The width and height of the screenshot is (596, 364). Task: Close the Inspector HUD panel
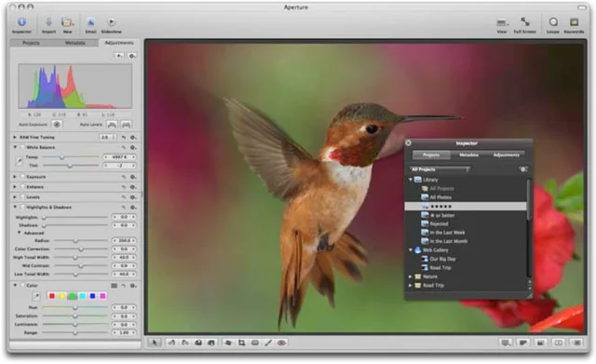pos(408,142)
